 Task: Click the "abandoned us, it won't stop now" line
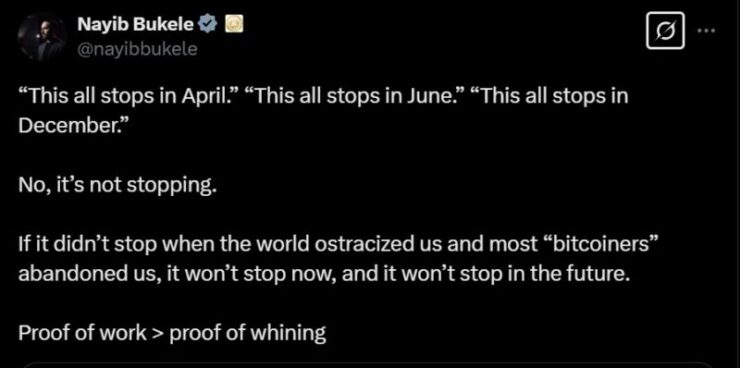click(178, 275)
